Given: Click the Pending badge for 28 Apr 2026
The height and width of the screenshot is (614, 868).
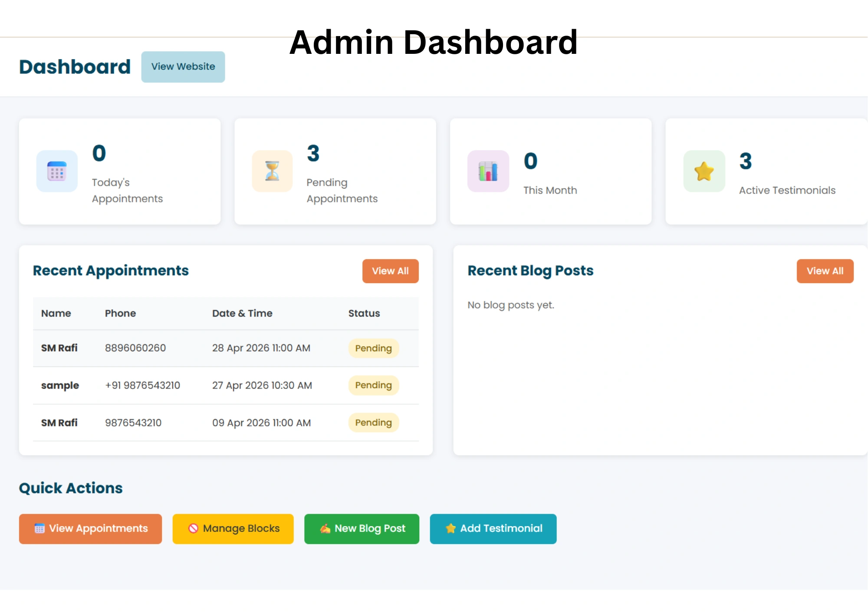Looking at the screenshot, I should click(374, 348).
